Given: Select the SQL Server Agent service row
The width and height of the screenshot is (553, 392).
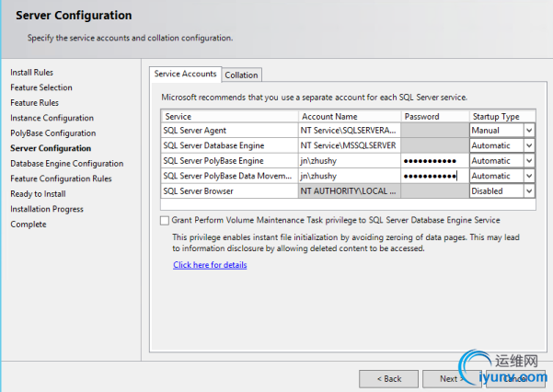Looking at the screenshot, I should 230,131.
